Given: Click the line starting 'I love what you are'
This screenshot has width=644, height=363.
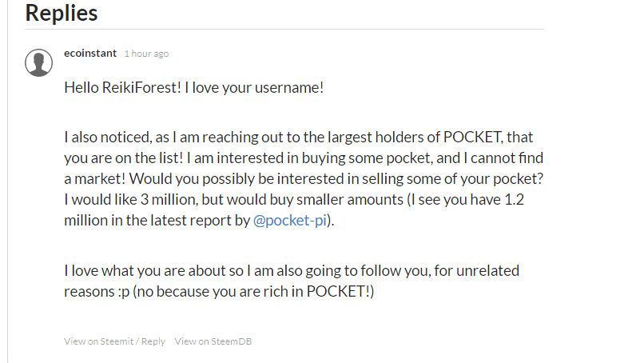Looking at the screenshot, I should 292,270.
